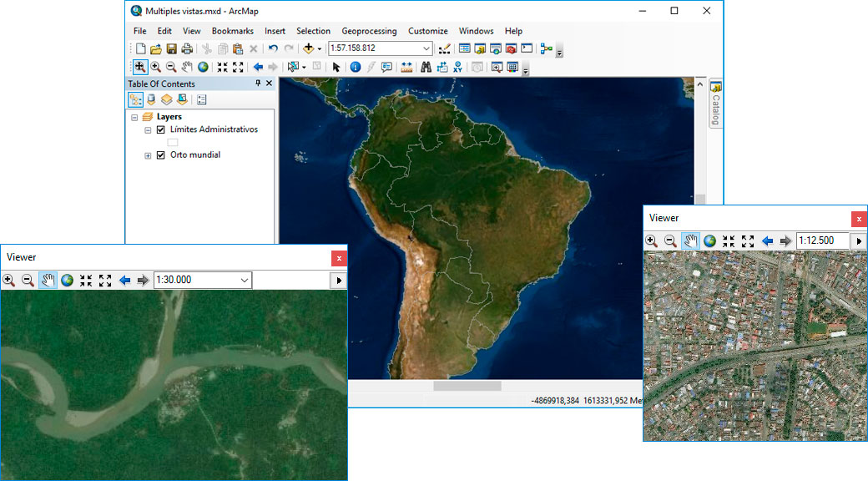Collapse the Límites Administrativos layer
This screenshot has height=481, width=868.
[148, 129]
